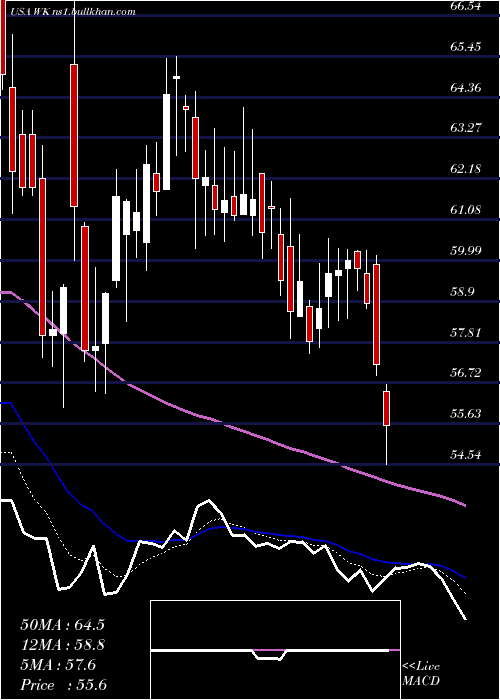Screen dimensions: 500x700
Task: Click the USA WK chart title text
Action: [x=72, y=12]
